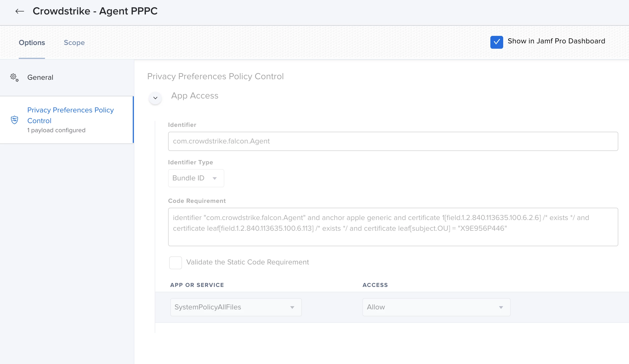
Task: Click the Allow dropdown arrow icon
Action: click(501, 308)
